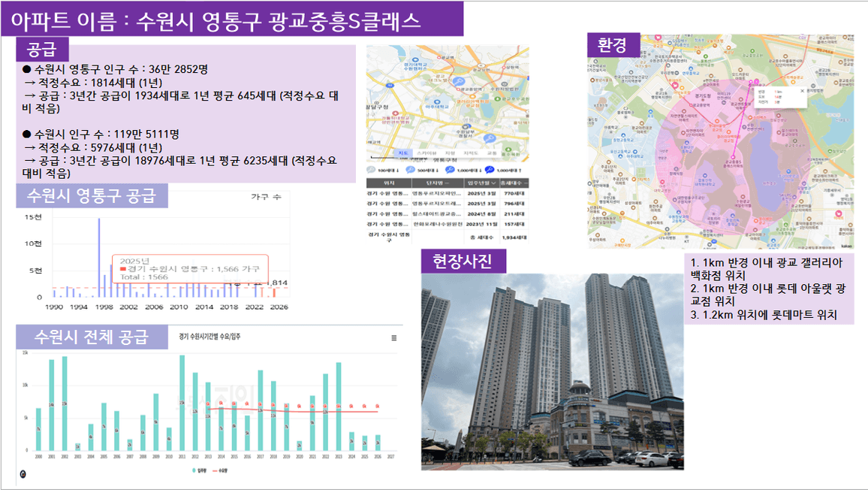
Task: Click the 100세대 legend bubble icon
Action: point(372,170)
